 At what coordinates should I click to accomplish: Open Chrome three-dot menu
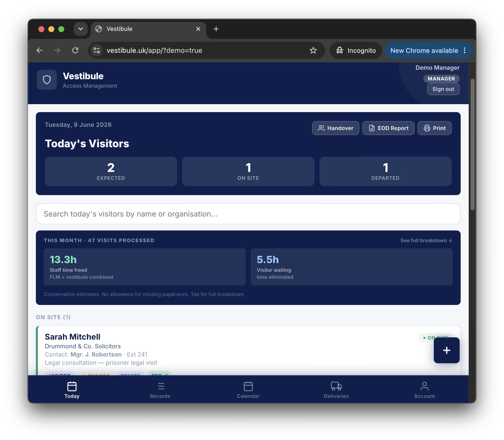pos(465,50)
